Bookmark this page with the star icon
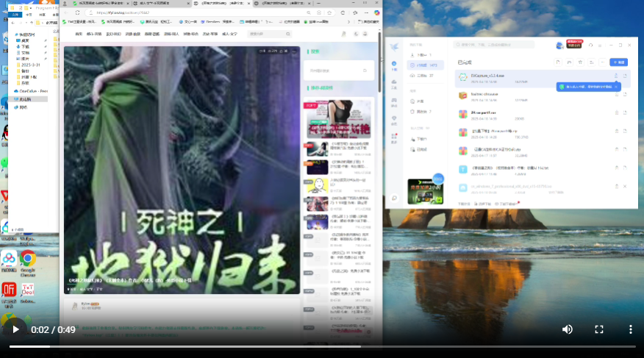The width and height of the screenshot is (644, 358). coord(329,12)
